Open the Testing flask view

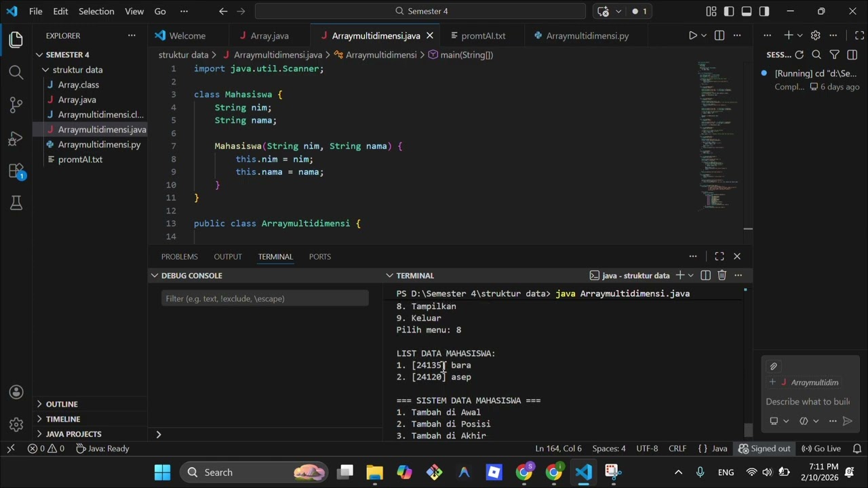pos(16,203)
